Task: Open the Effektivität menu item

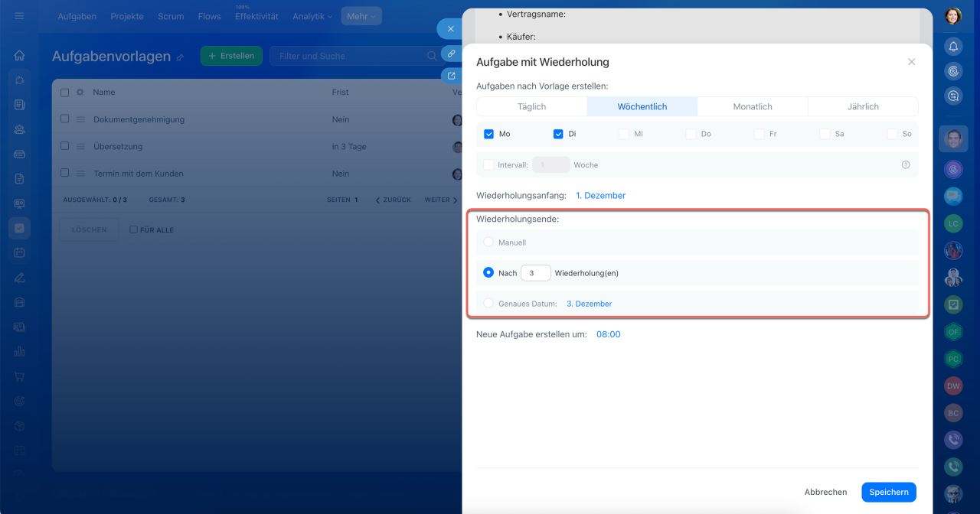Action: 256,16
